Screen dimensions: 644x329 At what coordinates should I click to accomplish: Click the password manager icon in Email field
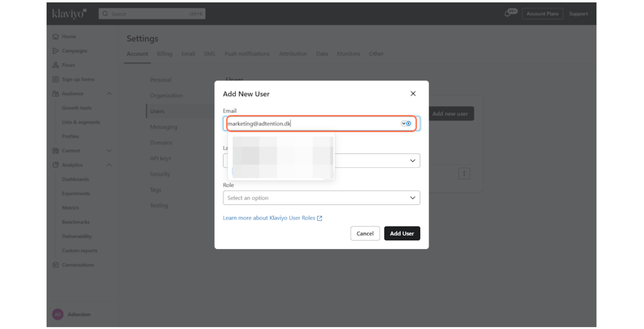406,123
